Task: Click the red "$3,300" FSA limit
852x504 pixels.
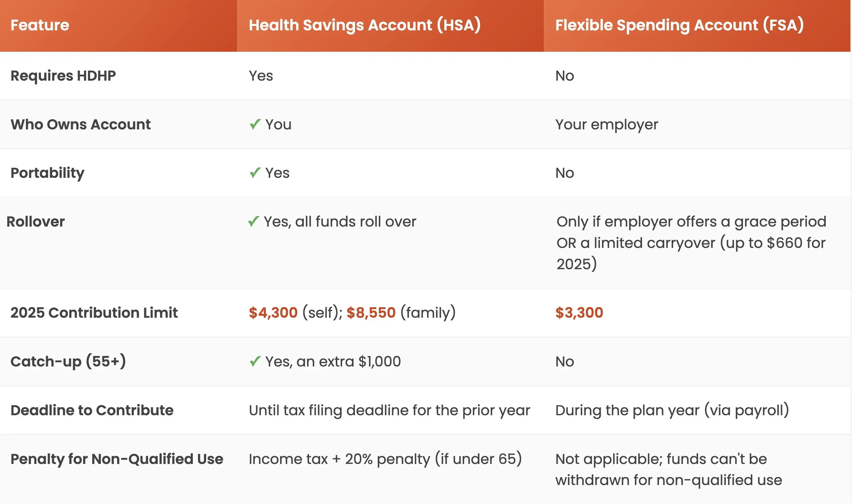Action: click(579, 313)
